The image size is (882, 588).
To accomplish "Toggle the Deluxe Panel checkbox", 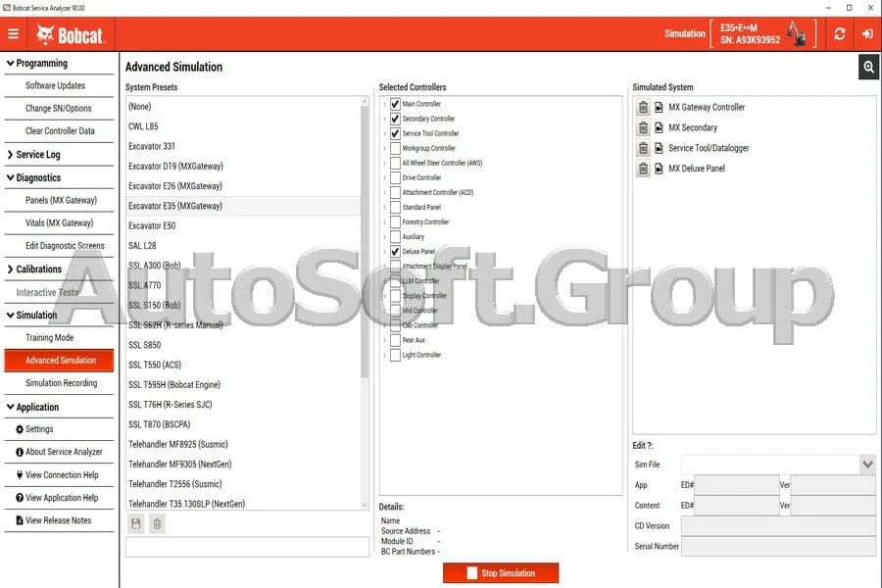I will click(395, 252).
